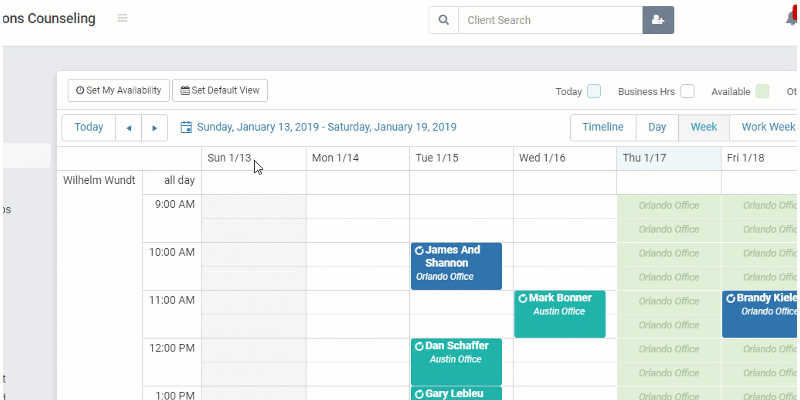Viewport: 800px width, 400px height.
Task: Open the calendar date picker icon
Action: point(187,127)
